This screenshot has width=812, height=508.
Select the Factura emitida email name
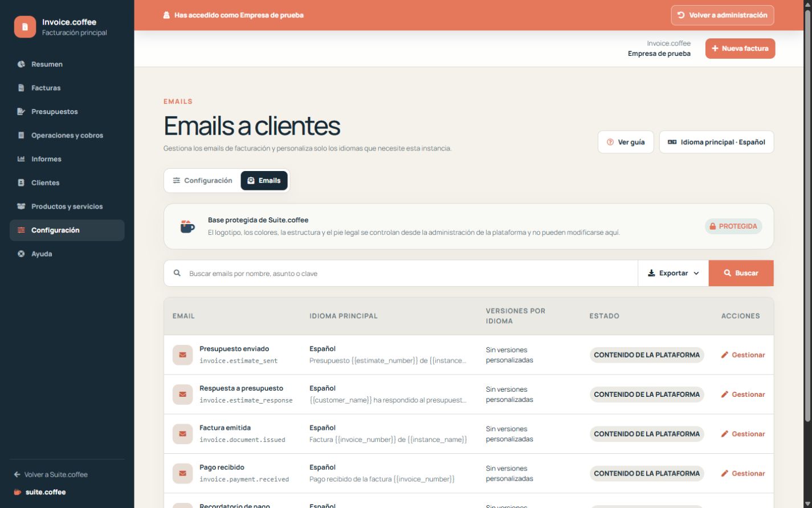pyautogui.click(x=225, y=428)
